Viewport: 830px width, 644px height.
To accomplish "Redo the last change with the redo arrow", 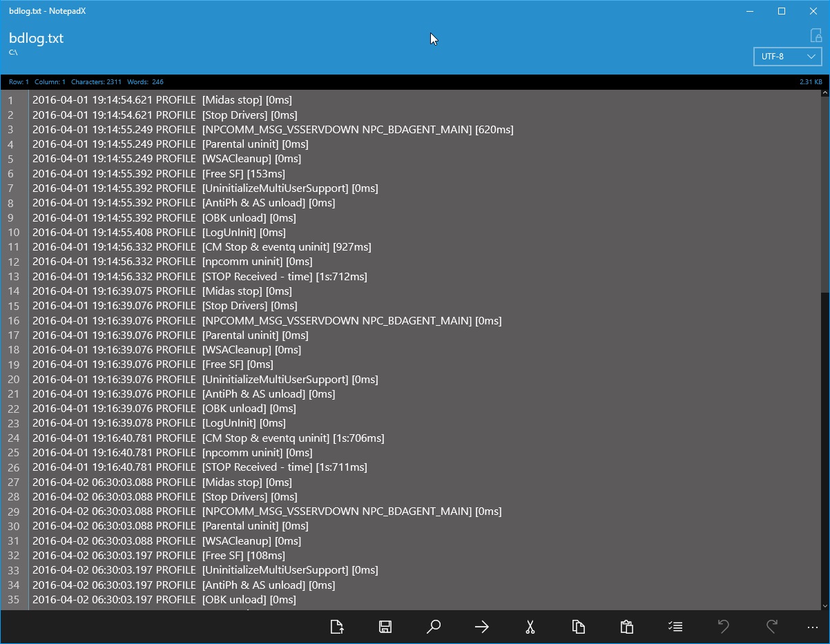I will 771,627.
